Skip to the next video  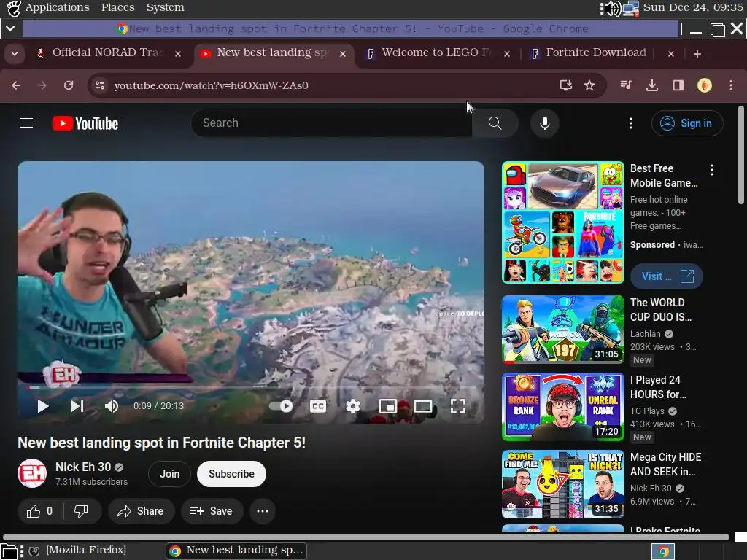[x=77, y=406]
